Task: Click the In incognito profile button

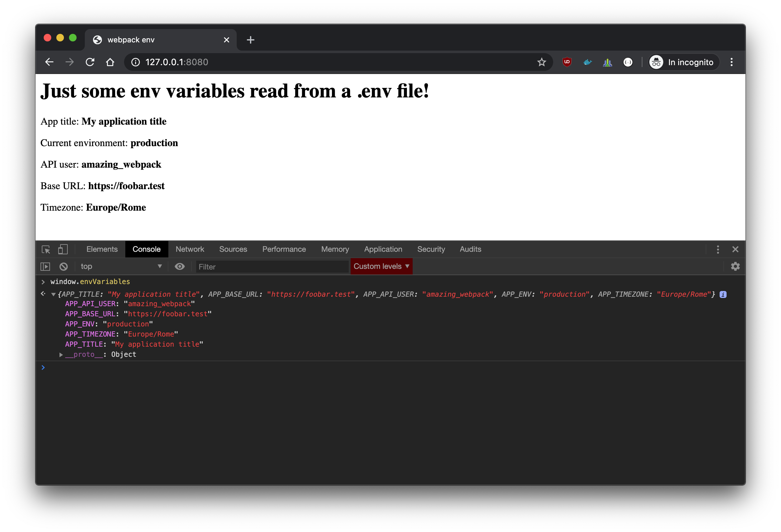Action: pos(684,62)
